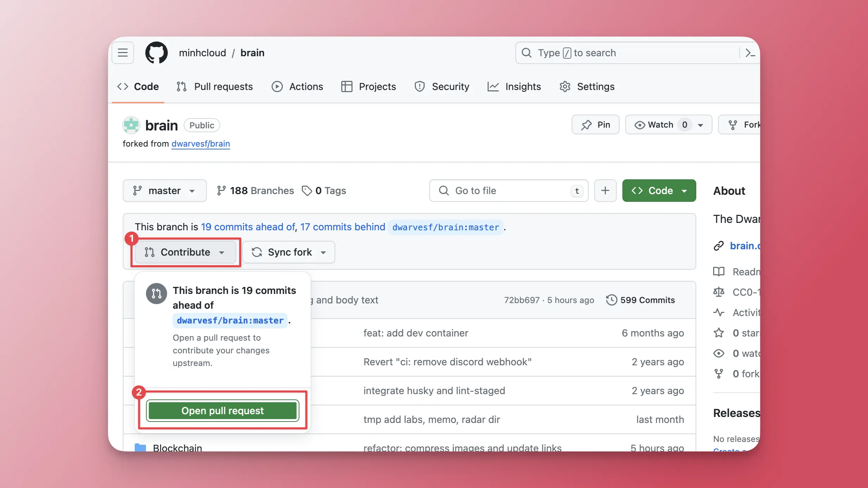Viewport: 868px width, 488px height.
Task: Open the master branch dropdown
Action: coord(165,191)
